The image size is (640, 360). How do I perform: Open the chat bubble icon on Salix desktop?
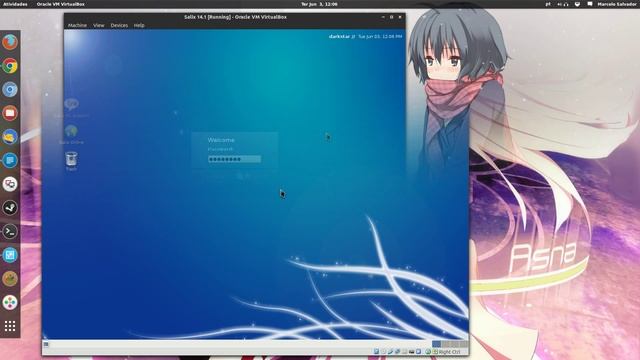pos(71,104)
